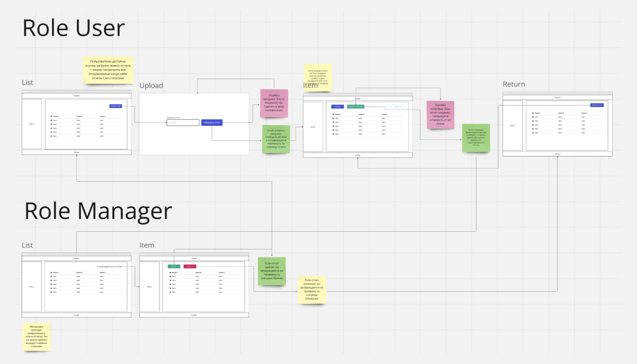The height and width of the screenshot is (364, 637).
Task: Select yellow 'Если отчет отклонен' sticky note
Action: click(312, 289)
